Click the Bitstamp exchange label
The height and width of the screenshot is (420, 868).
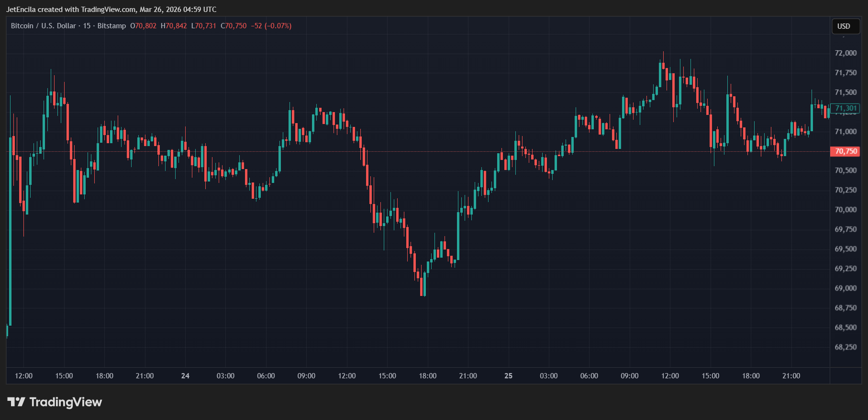111,26
